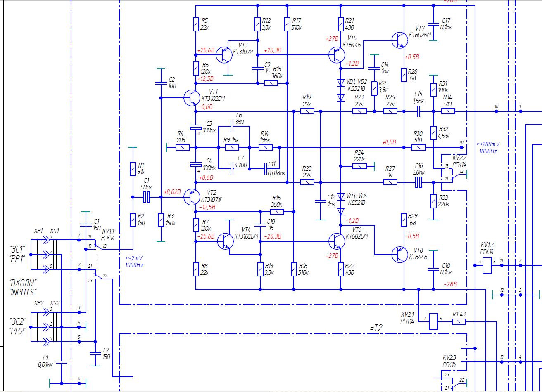Select the C6 390 capacitor label
This screenshot has width=542, height=392.
239,119
